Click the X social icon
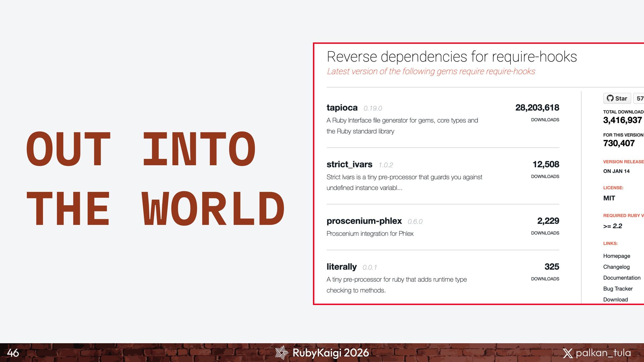 (x=568, y=353)
